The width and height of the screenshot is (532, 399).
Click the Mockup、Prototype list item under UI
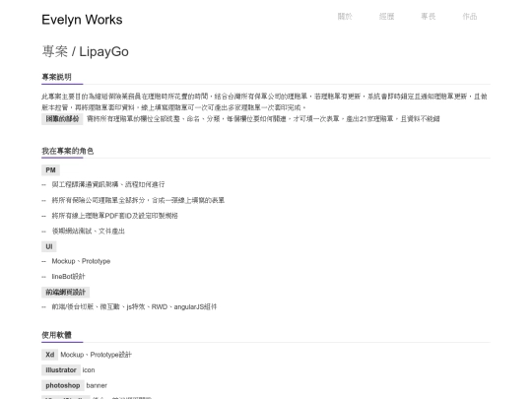pos(81,261)
